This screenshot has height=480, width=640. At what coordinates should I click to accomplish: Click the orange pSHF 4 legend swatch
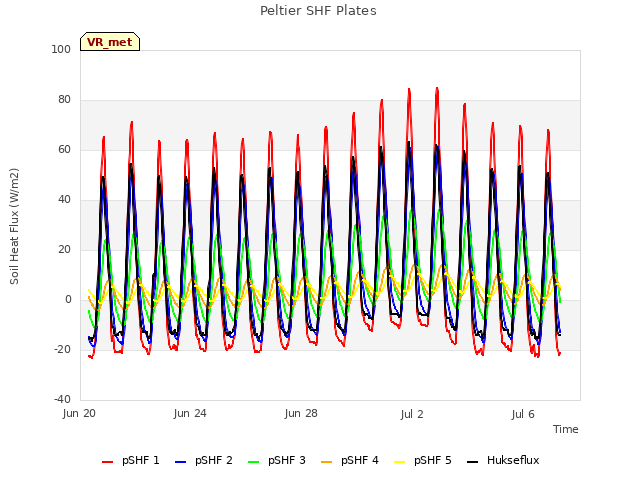pos(327,462)
